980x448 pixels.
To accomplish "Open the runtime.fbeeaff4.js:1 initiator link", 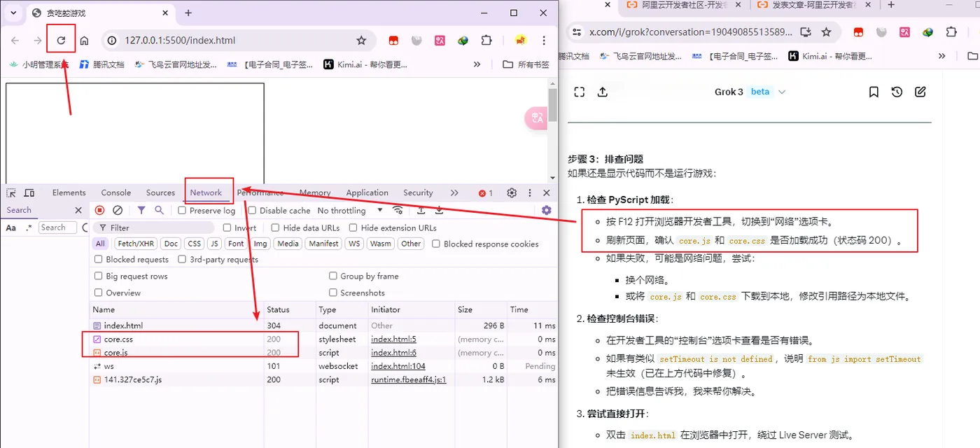I will point(409,379).
